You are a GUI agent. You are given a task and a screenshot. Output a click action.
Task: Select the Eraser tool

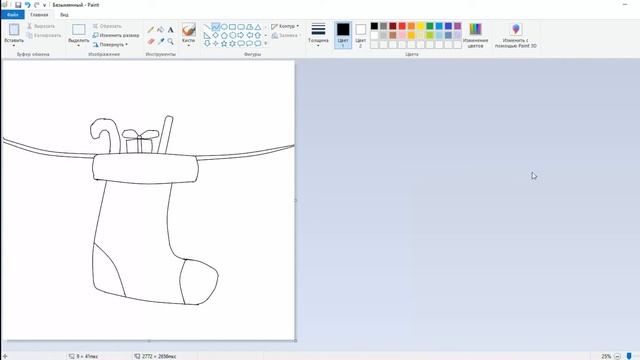click(x=151, y=41)
